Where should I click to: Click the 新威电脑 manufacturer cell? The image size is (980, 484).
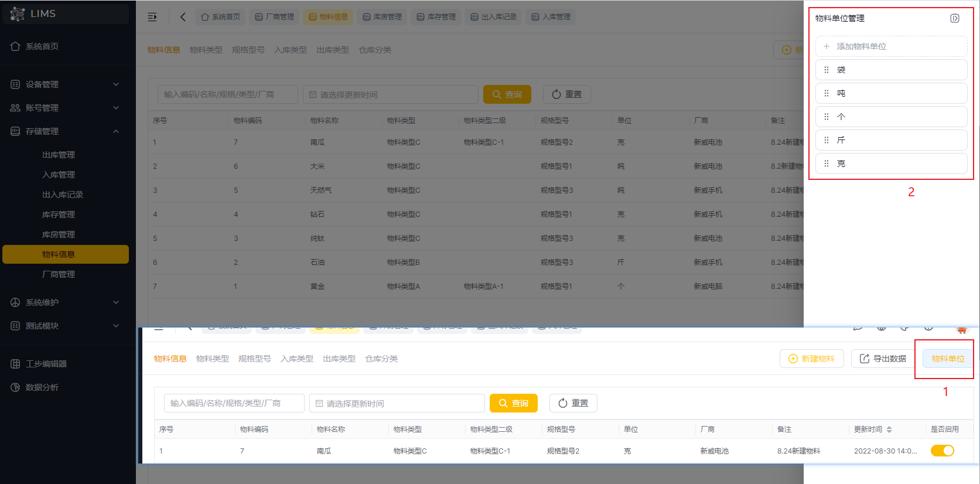point(708,287)
